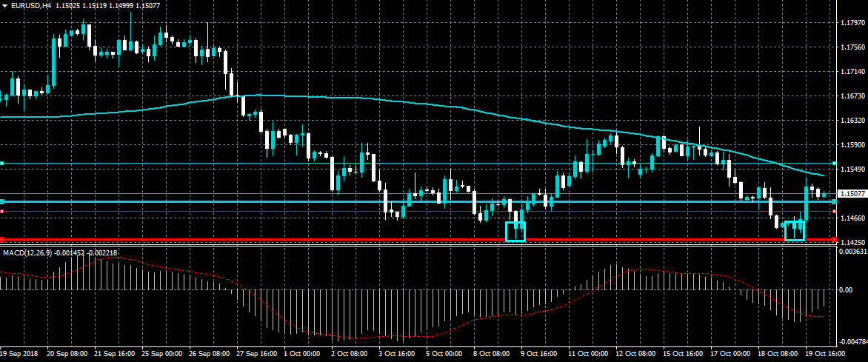Click the 1.14250 price axis label
This screenshot has height=362, width=868.
[x=852, y=242]
